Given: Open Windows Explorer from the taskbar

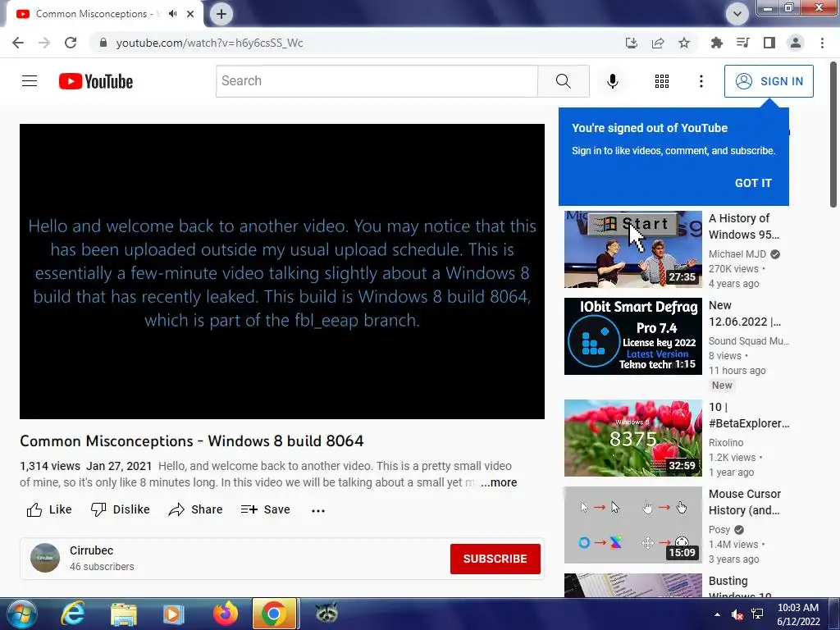Looking at the screenshot, I should pyautogui.click(x=123, y=614).
